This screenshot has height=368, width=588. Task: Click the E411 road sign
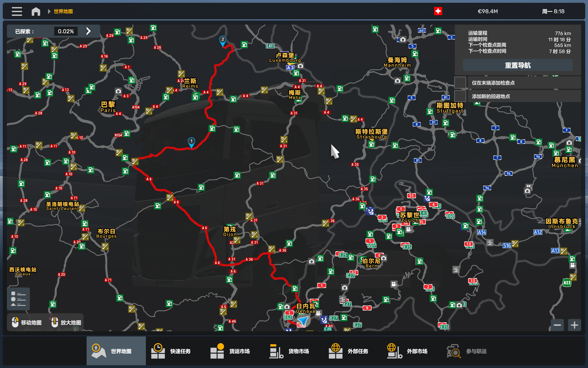(x=270, y=46)
